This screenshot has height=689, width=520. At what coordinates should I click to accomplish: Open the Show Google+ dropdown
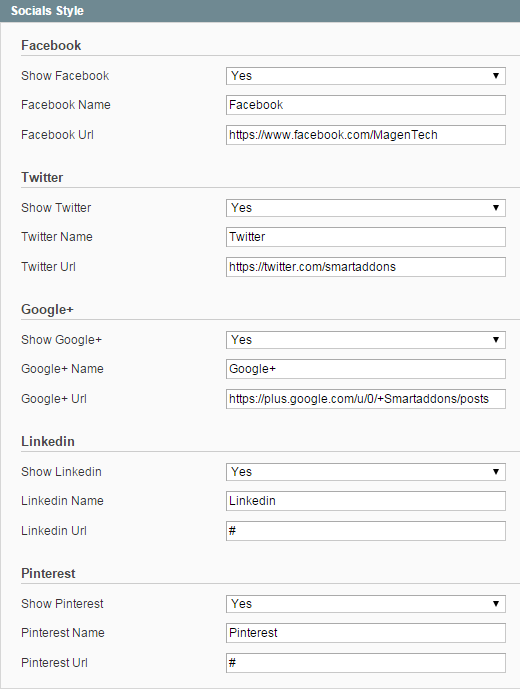point(366,340)
